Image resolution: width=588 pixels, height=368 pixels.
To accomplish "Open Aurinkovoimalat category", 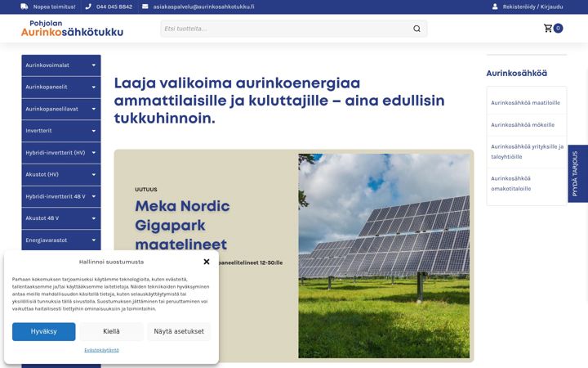I will (47, 65).
